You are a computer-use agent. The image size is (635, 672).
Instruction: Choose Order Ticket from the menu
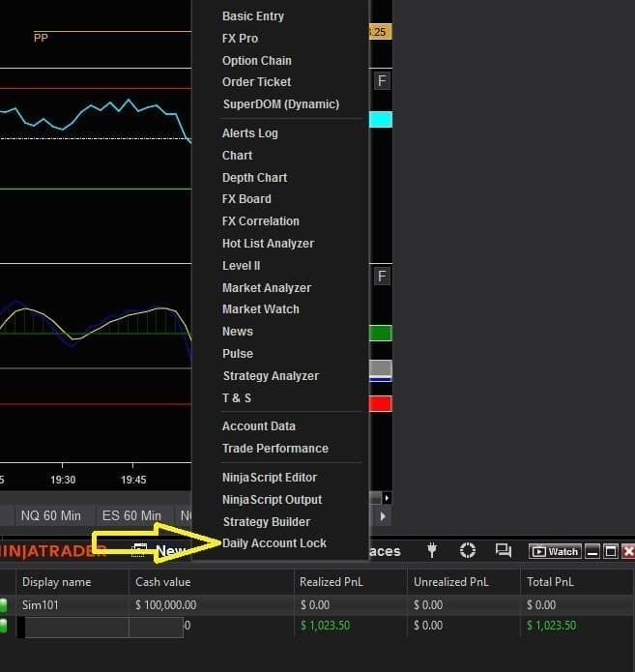[256, 82]
